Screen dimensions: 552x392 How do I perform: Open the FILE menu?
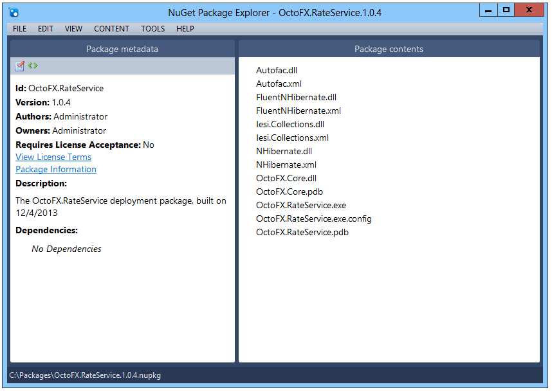tap(19, 28)
